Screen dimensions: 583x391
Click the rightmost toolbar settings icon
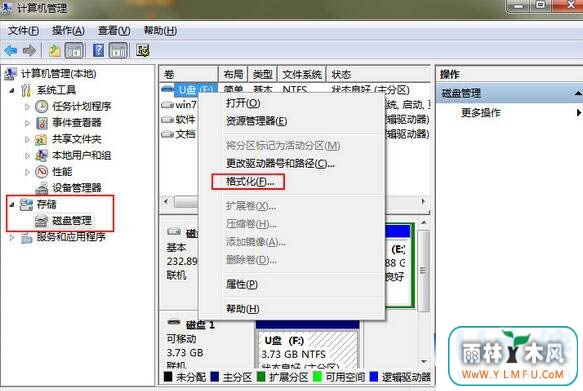tap(142, 50)
